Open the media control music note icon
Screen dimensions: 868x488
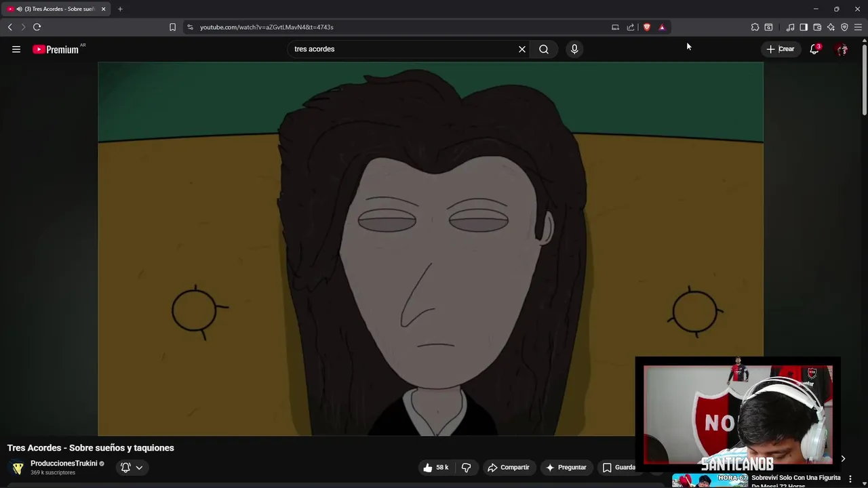pyautogui.click(x=790, y=27)
